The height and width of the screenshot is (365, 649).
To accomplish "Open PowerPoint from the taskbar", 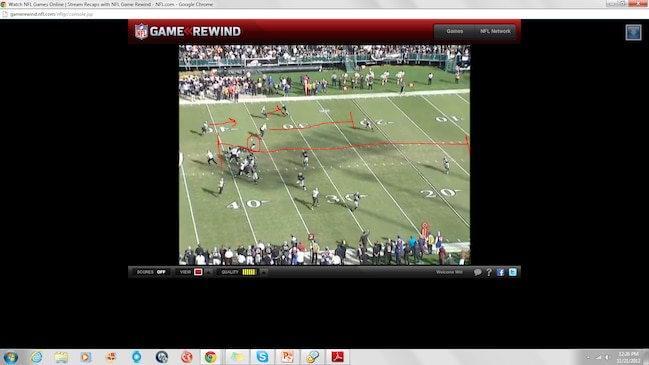I will click(287, 357).
